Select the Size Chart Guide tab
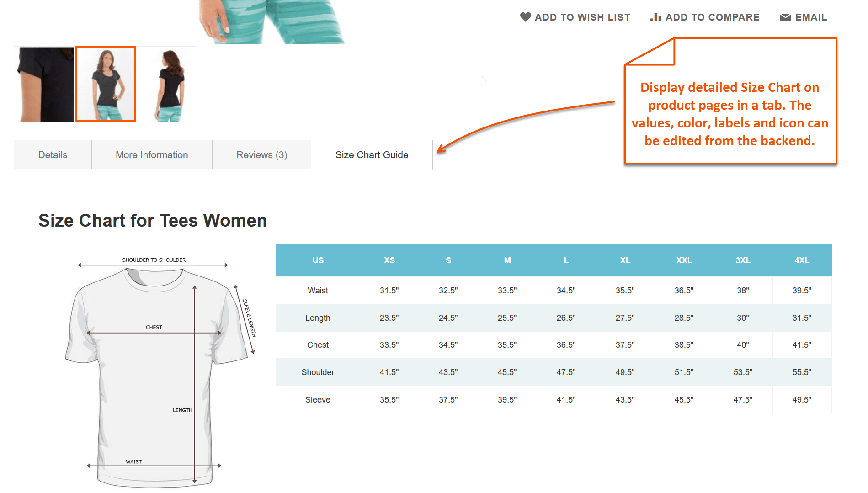 pos(372,155)
